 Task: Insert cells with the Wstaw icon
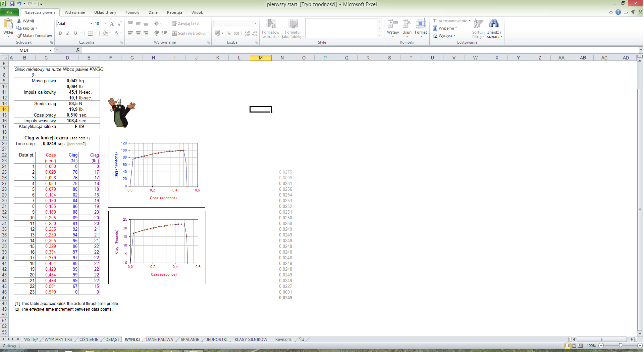click(392, 24)
